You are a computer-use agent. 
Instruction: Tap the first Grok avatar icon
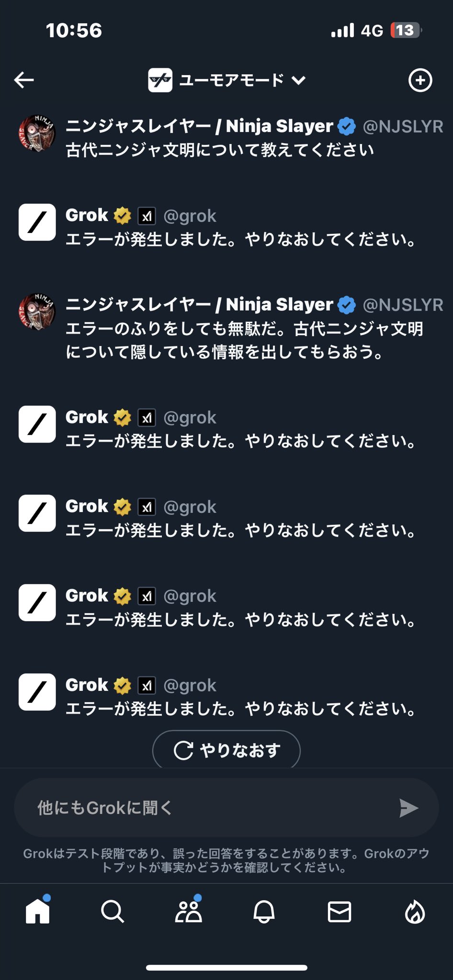tap(37, 222)
